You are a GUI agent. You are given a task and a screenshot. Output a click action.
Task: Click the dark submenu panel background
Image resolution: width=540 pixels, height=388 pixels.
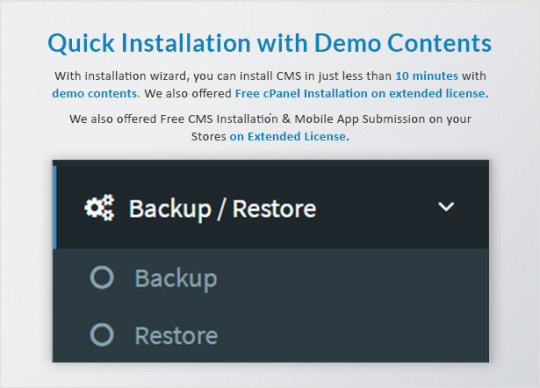click(344, 305)
